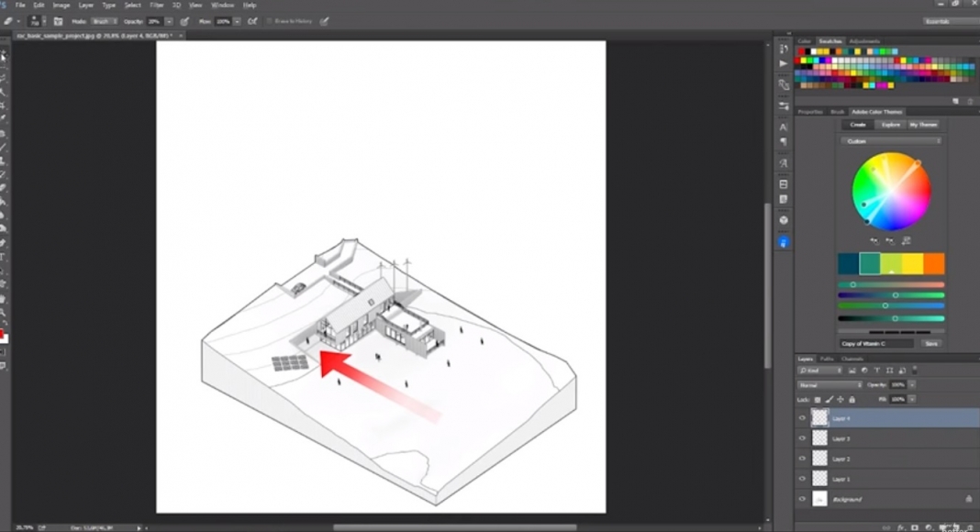Open the layer blend mode Normal dropdown

coord(829,384)
